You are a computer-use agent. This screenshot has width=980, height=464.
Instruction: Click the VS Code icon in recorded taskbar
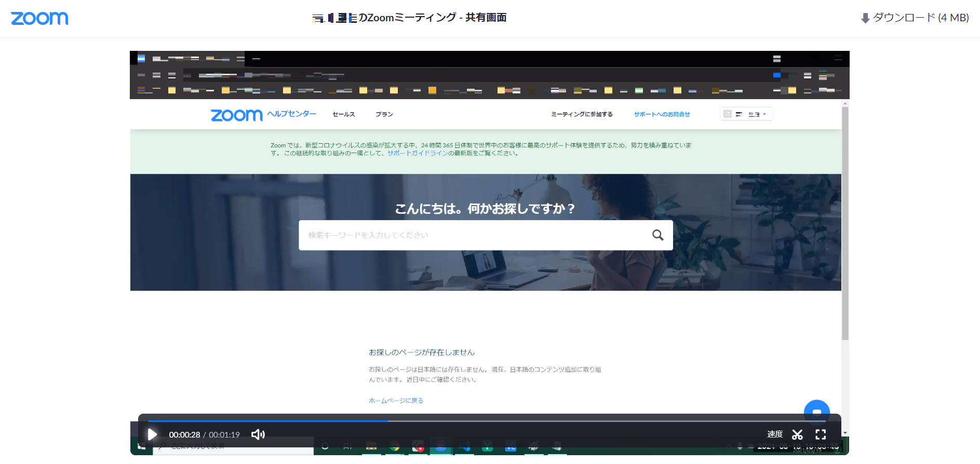464,446
